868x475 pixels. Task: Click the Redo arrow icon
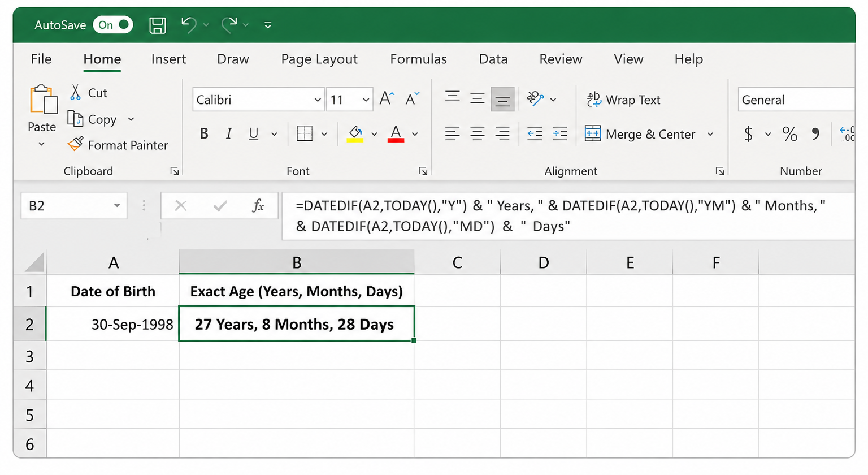pyautogui.click(x=229, y=24)
